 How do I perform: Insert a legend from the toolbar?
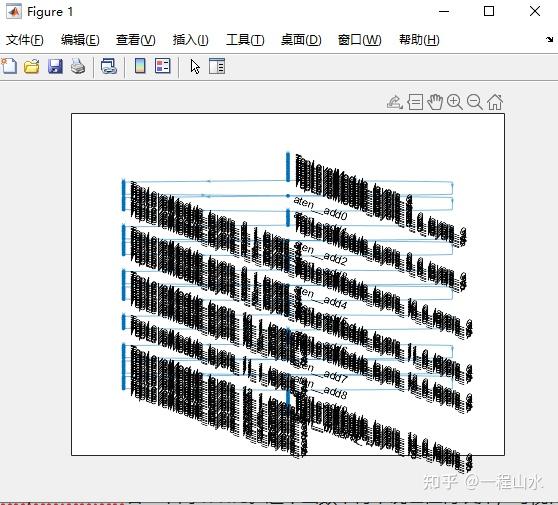[x=163, y=66]
